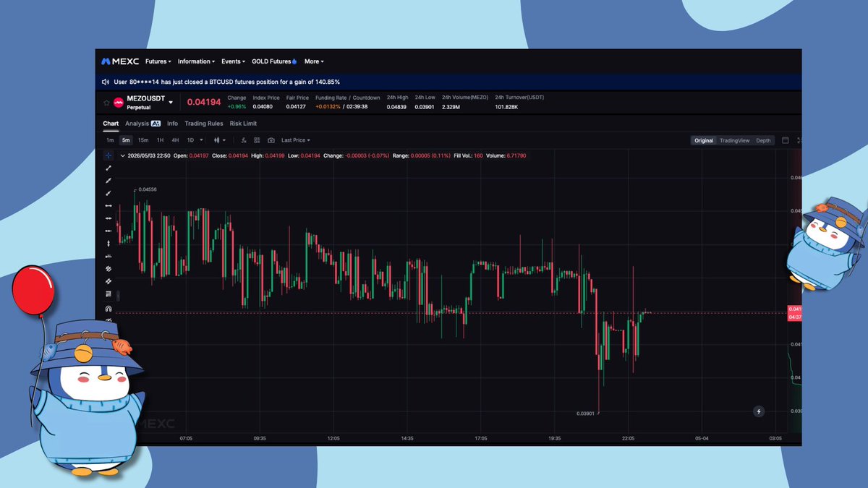Screen dimensions: 868x488
Task: Select the magnet snap tool
Action: tap(109, 309)
